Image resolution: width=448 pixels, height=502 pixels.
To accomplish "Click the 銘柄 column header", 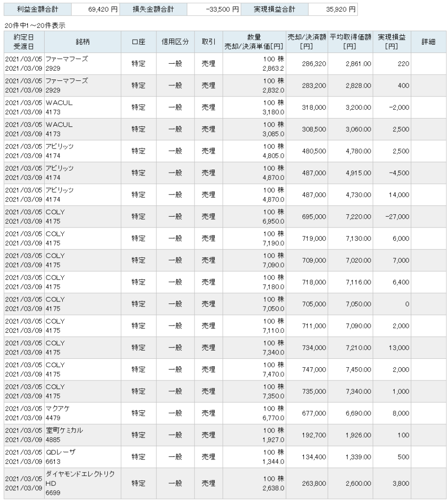I will point(82,42).
